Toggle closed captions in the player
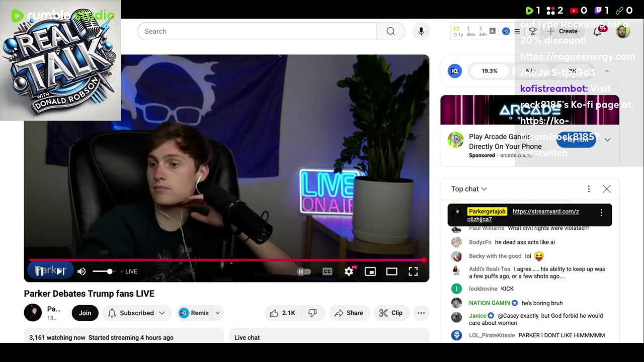Image resolution: width=644 pixels, height=362 pixels. click(x=327, y=271)
